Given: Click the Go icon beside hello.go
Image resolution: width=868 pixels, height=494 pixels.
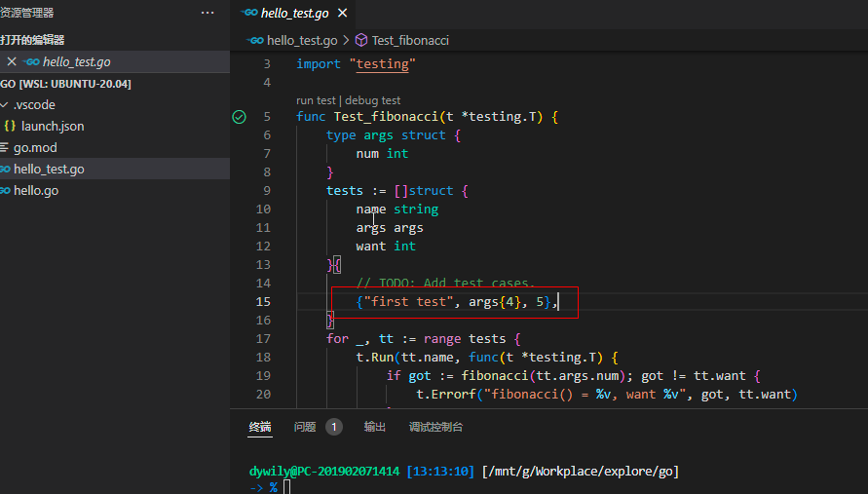Looking at the screenshot, I should [5, 191].
